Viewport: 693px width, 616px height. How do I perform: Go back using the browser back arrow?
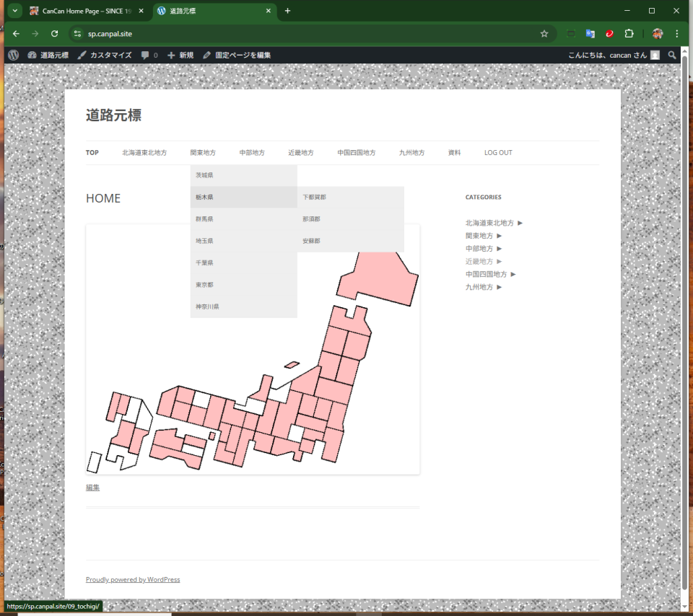pyautogui.click(x=16, y=33)
